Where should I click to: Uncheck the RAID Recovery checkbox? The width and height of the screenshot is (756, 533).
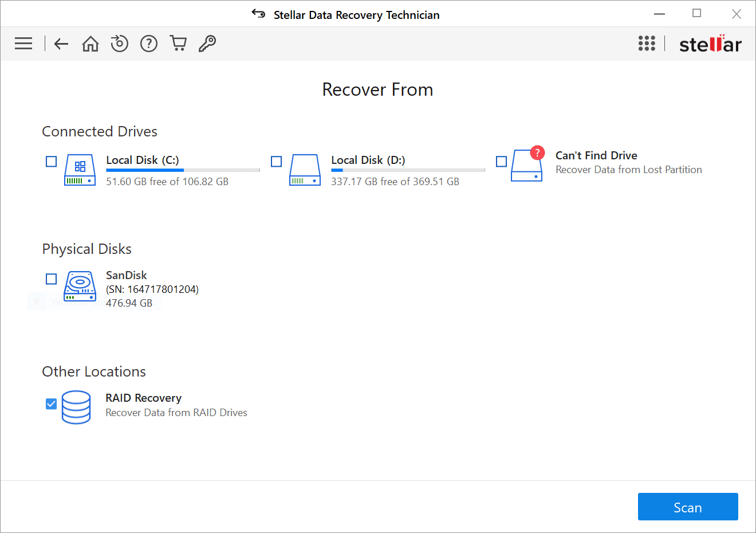point(52,404)
